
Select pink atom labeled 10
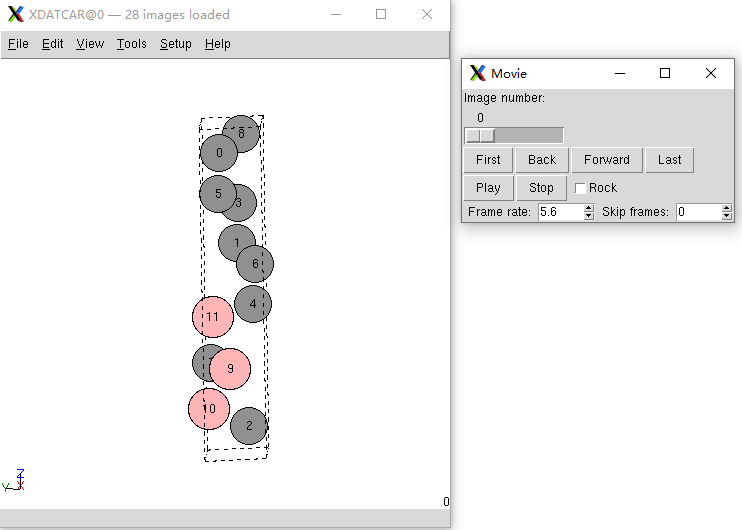(209, 409)
